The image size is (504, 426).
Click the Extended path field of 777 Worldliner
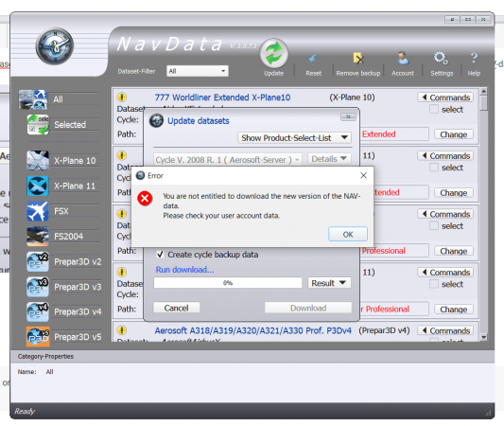(x=394, y=134)
